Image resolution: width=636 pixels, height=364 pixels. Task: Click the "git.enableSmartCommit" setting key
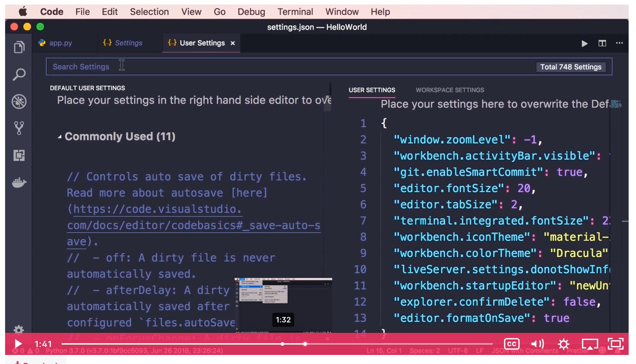(x=468, y=172)
